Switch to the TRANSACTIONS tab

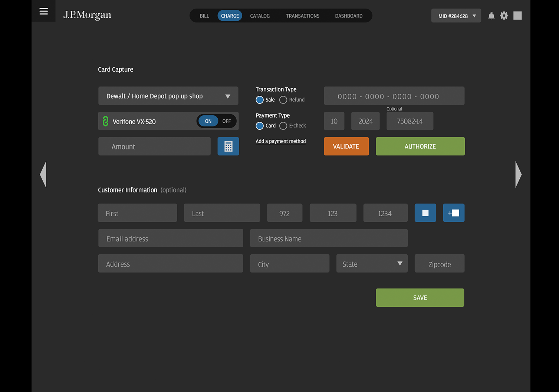[x=302, y=16]
